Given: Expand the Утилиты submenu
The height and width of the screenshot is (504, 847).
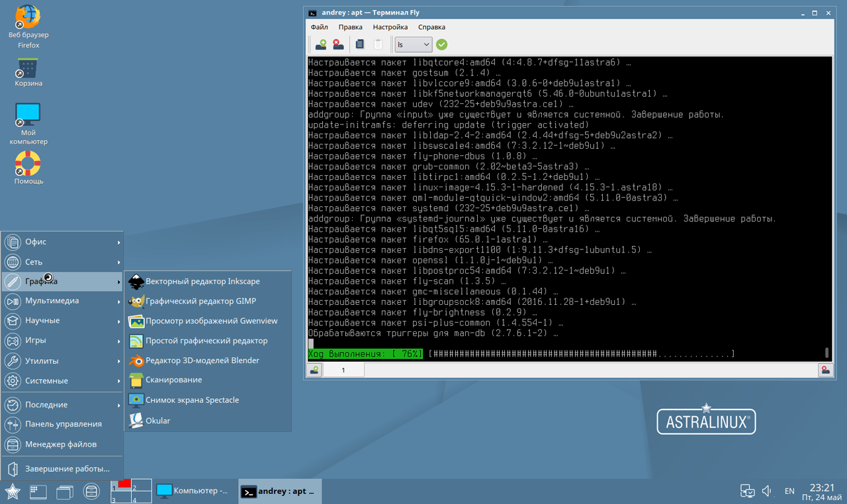Looking at the screenshot, I should coord(63,361).
